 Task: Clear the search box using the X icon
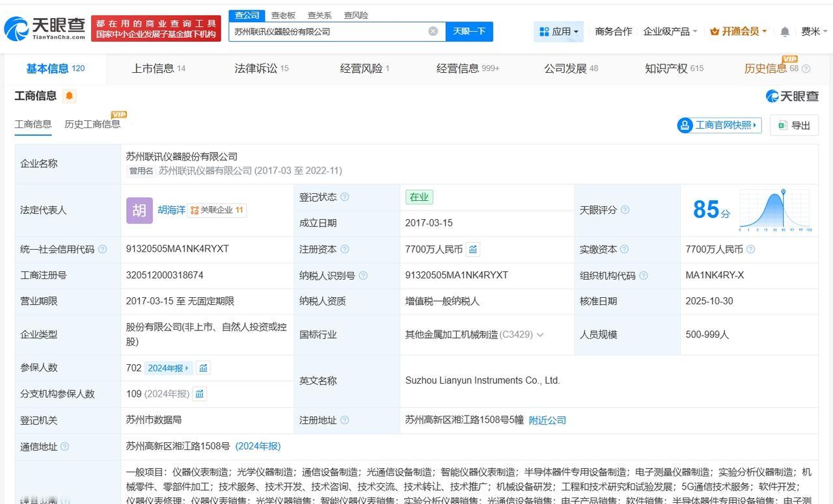pos(432,31)
